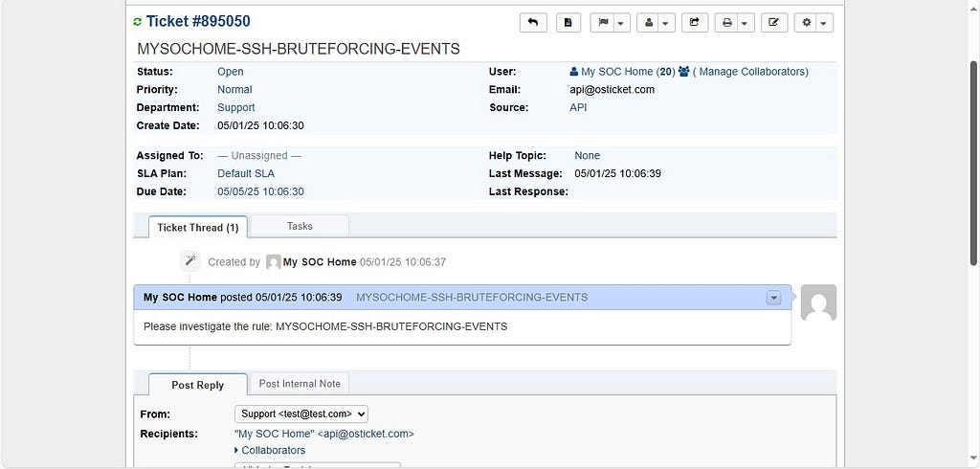
Task: Change the Normal priority value
Action: pyautogui.click(x=235, y=89)
